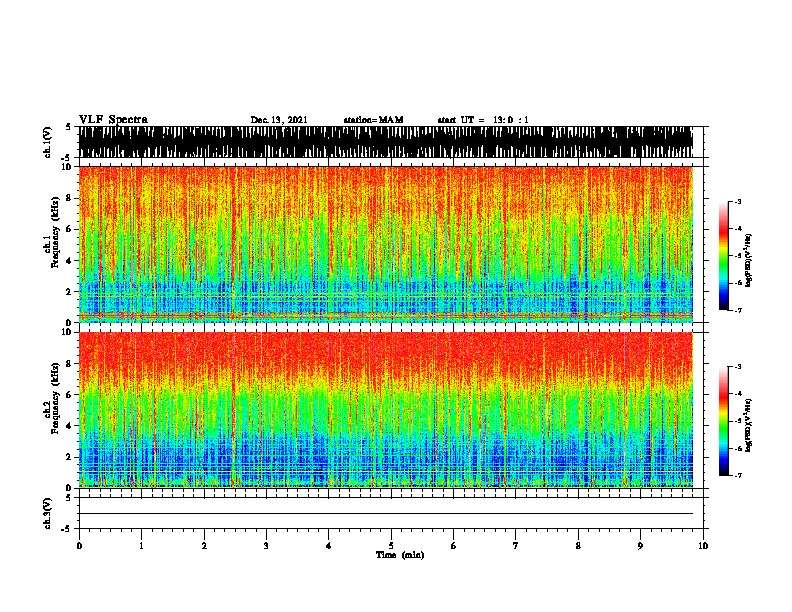Click the 'ch.1 Frequency (kHz)' axis label
Viewport: 792px width, 612px height.
[x=51, y=232]
